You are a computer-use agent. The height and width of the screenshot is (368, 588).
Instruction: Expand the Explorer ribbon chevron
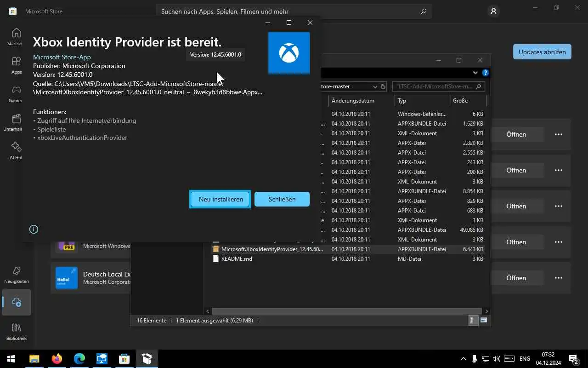475,73
